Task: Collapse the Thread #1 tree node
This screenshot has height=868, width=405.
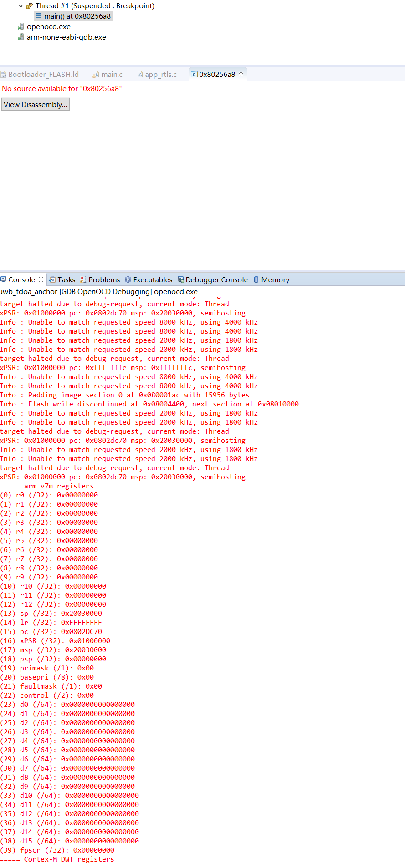Action: pyautogui.click(x=21, y=6)
